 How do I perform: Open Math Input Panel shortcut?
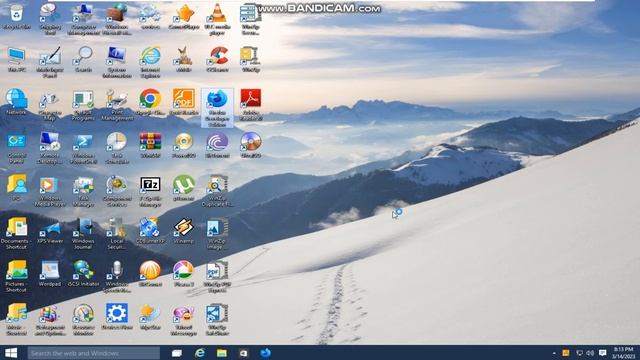[50, 62]
